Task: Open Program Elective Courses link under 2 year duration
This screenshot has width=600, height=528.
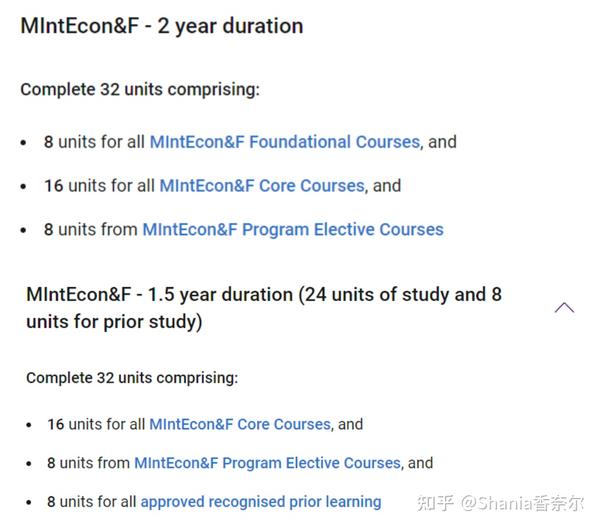Action: coord(293,230)
